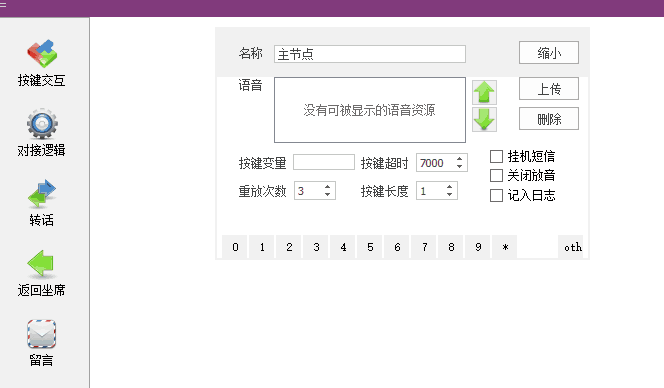Screen dimensions: 664x388
Task: Increase 重放次数 with up arrow
Action: pyautogui.click(x=327, y=187)
